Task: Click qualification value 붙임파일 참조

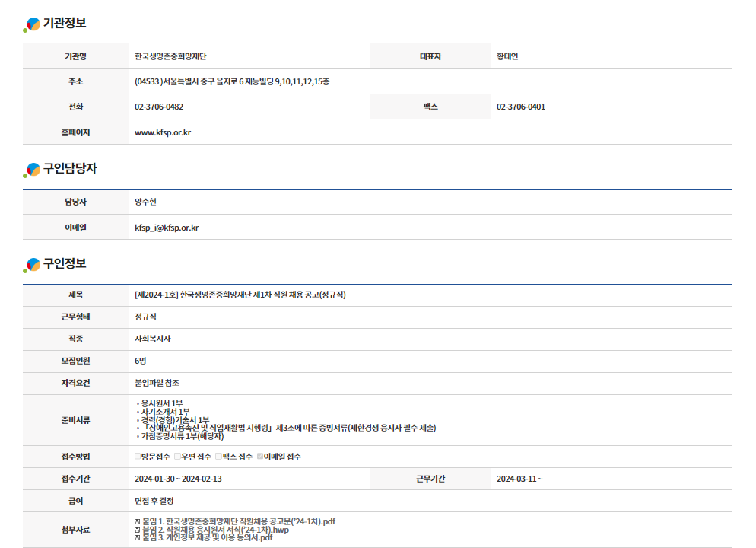Action: (x=157, y=383)
